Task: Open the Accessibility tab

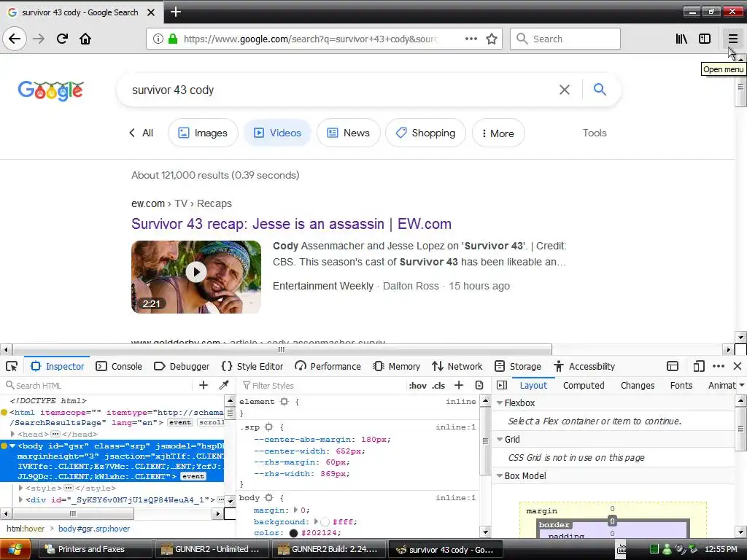Action: tap(584, 366)
